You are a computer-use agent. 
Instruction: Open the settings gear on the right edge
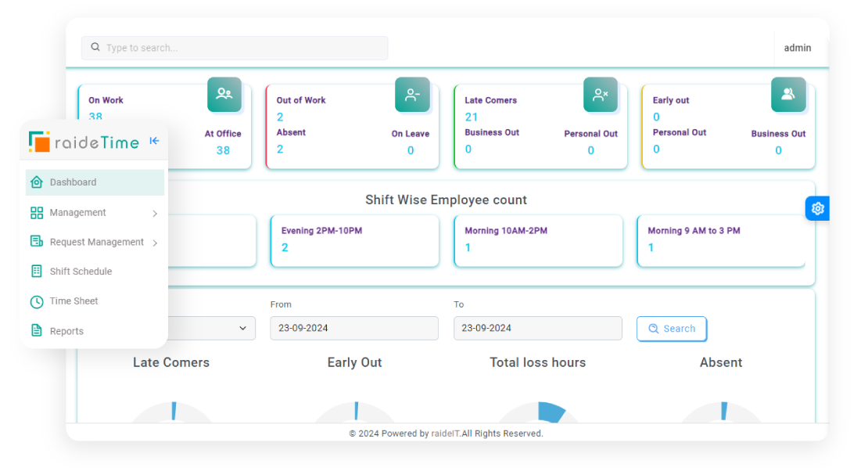click(x=817, y=208)
